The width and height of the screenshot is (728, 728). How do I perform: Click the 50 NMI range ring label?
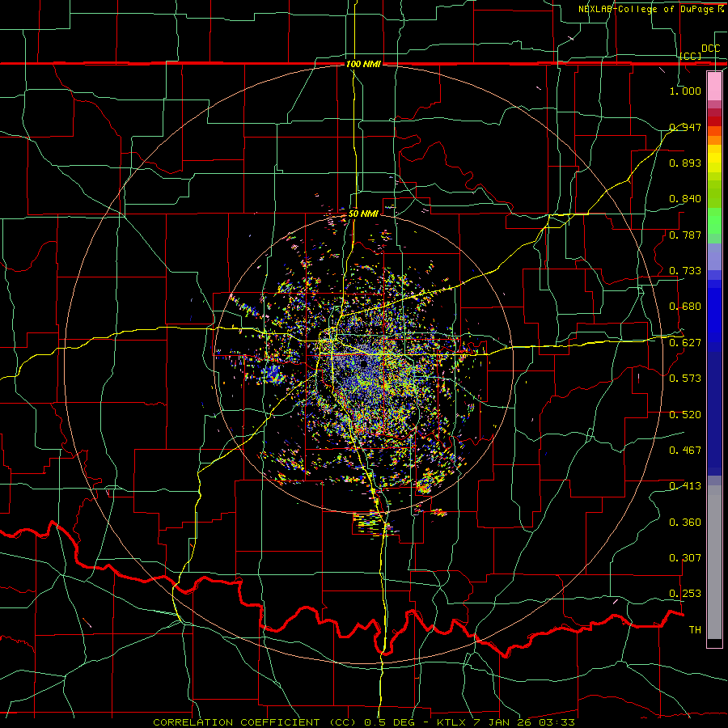pos(363,214)
